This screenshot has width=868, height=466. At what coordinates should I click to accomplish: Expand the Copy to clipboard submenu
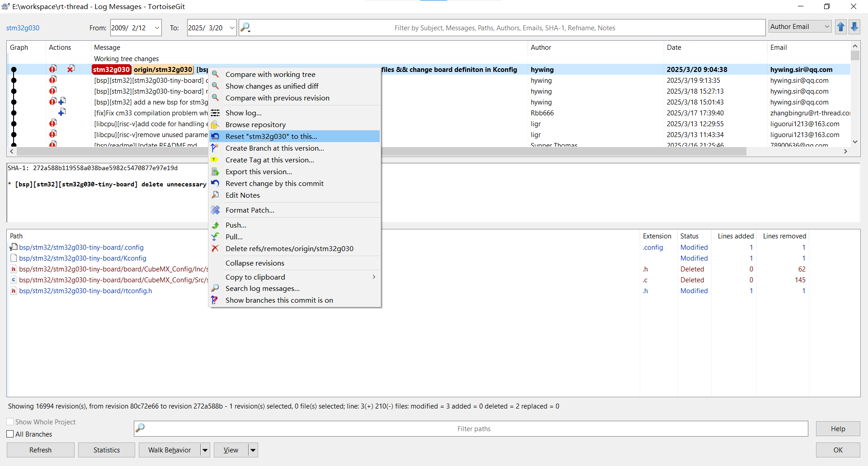click(x=373, y=277)
